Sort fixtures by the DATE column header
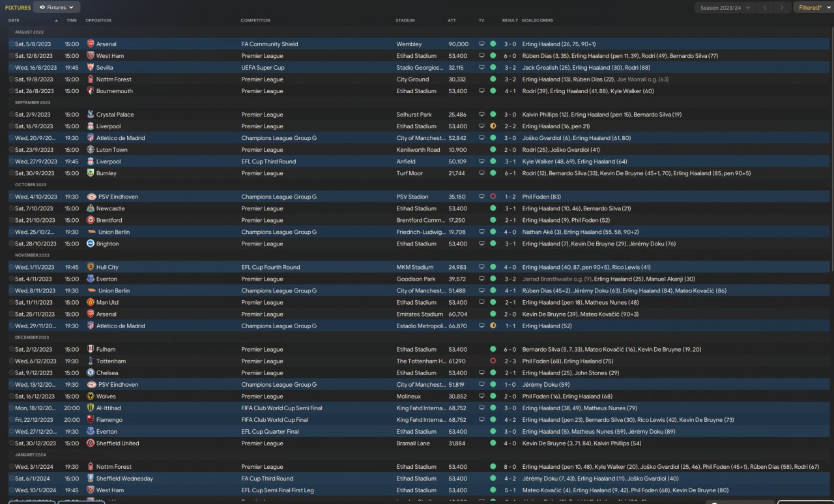This screenshot has height=504, width=834. 14,20
